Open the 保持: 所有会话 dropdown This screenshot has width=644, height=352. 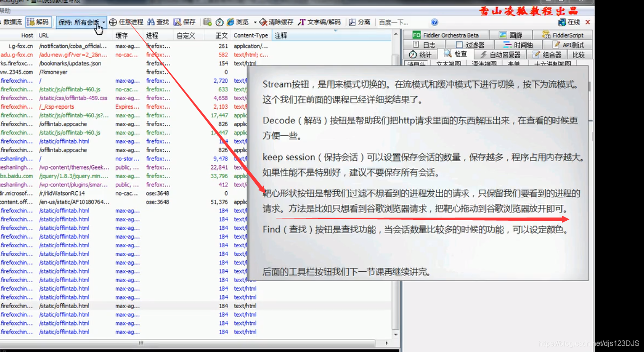tap(81, 22)
